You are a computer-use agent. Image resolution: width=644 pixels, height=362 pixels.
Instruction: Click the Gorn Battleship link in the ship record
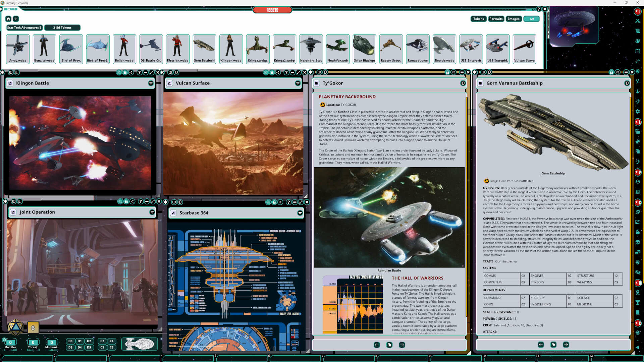click(x=553, y=173)
